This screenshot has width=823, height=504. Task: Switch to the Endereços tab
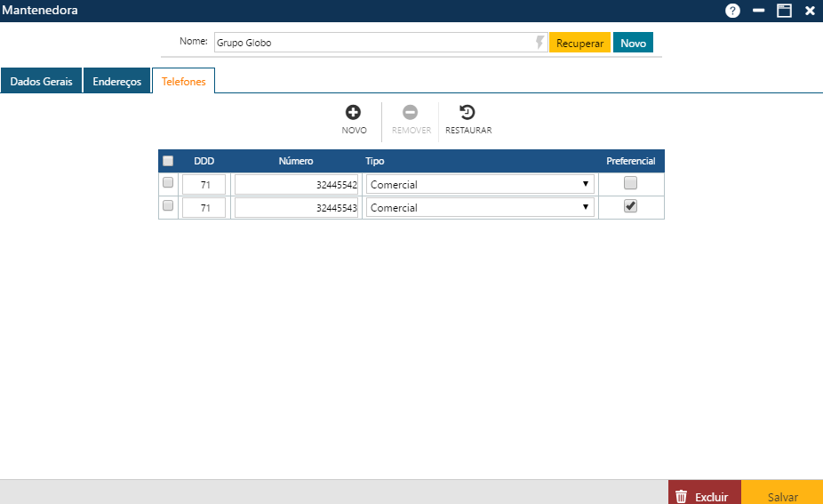click(116, 81)
